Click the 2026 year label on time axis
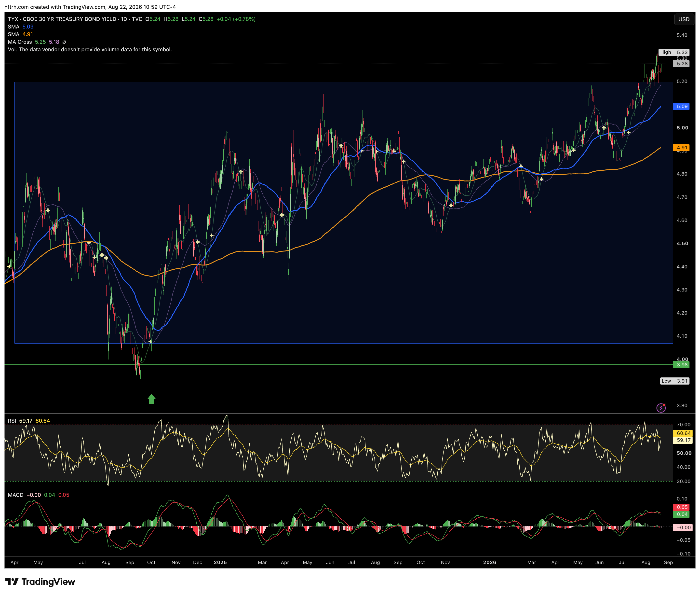Screen dimensions: 700x595 [490, 563]
